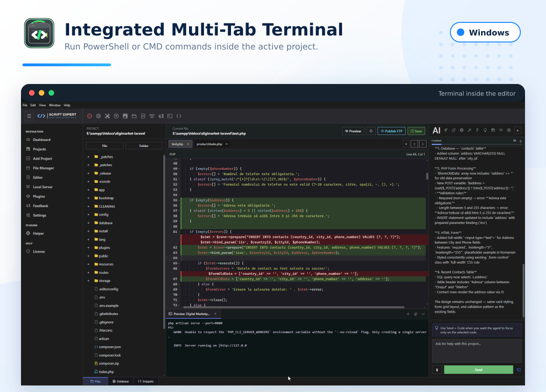This screenshot has height=392, width=546.
Task: Collapse the AI panel with arrow button
Action: [518, 130]
